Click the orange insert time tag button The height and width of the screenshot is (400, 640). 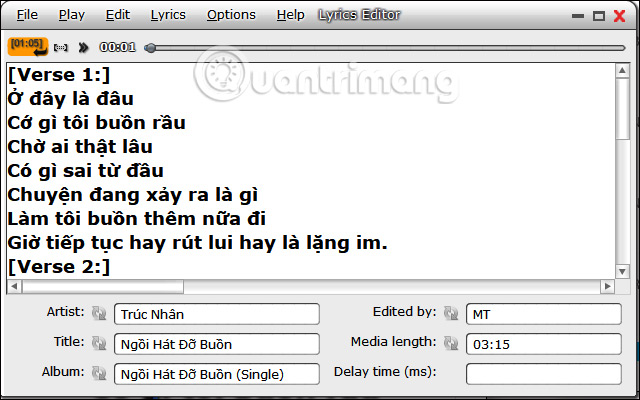pos(28,47)
